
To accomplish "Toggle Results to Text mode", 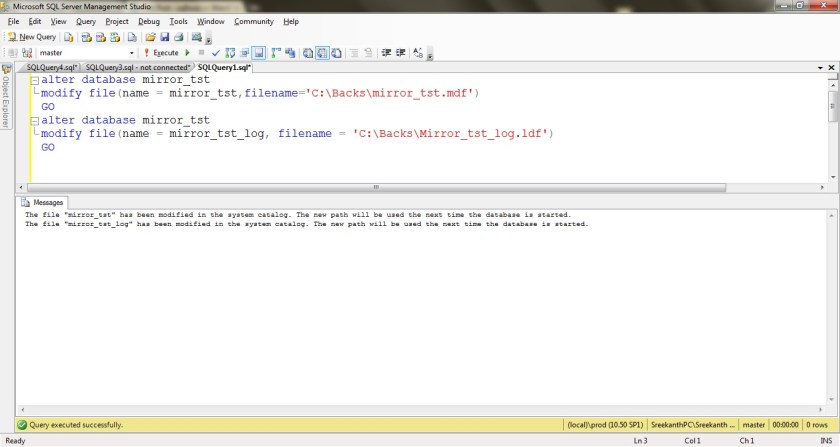I will coord(308,53).
